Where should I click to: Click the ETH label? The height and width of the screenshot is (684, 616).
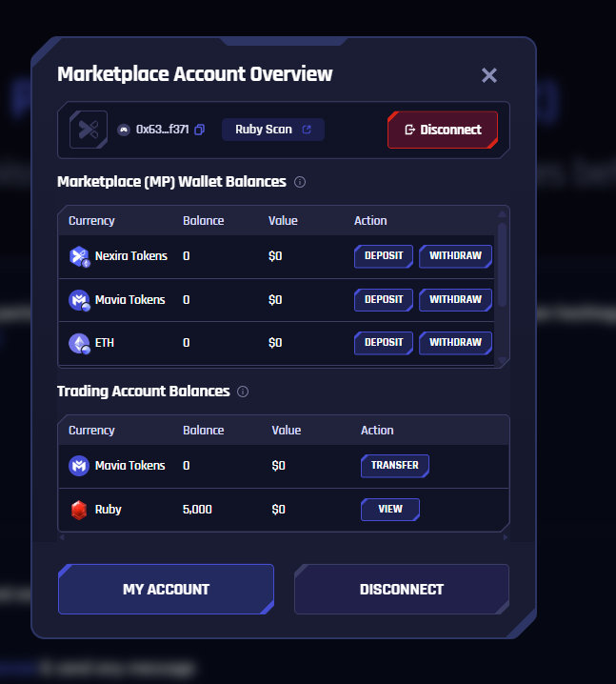[105, 343]
